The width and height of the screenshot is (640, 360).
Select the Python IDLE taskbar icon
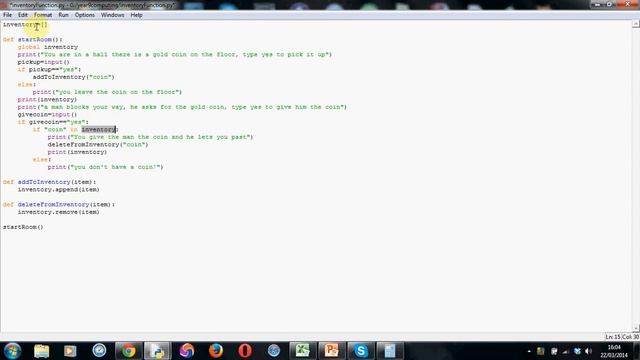click(x=157, y=351)
